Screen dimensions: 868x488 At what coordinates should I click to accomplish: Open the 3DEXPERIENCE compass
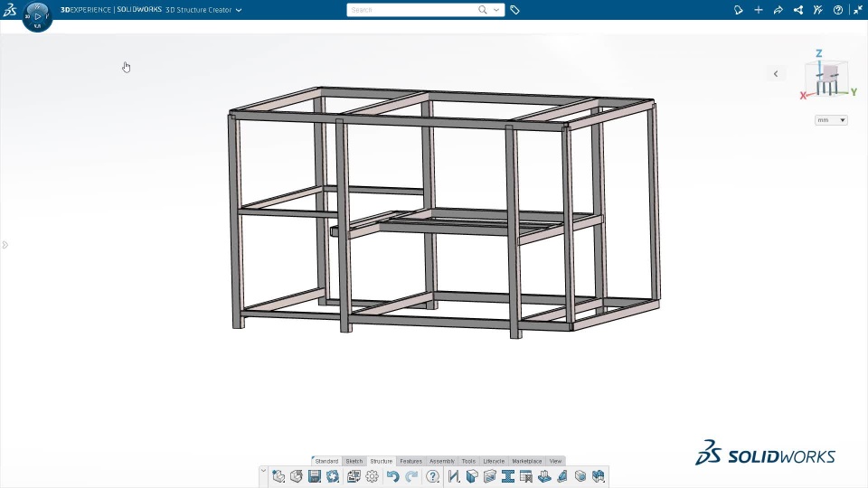pyautogui.click(x=38, y=16)
